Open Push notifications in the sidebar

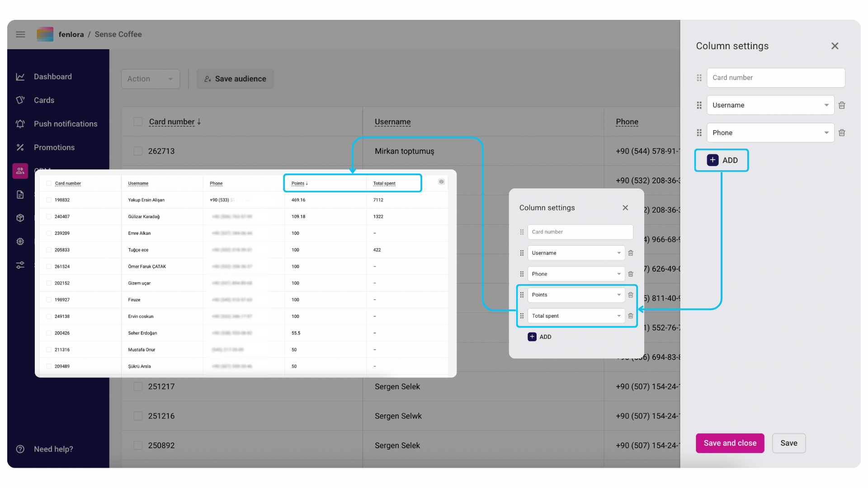[66, 124]
